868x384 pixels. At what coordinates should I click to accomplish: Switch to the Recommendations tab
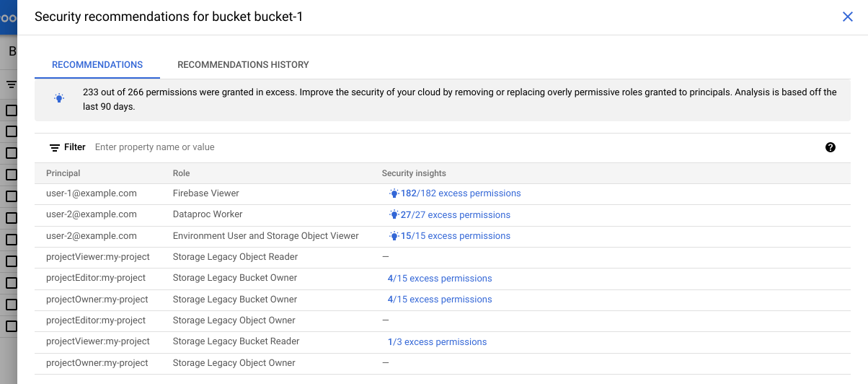pos(97,65)
